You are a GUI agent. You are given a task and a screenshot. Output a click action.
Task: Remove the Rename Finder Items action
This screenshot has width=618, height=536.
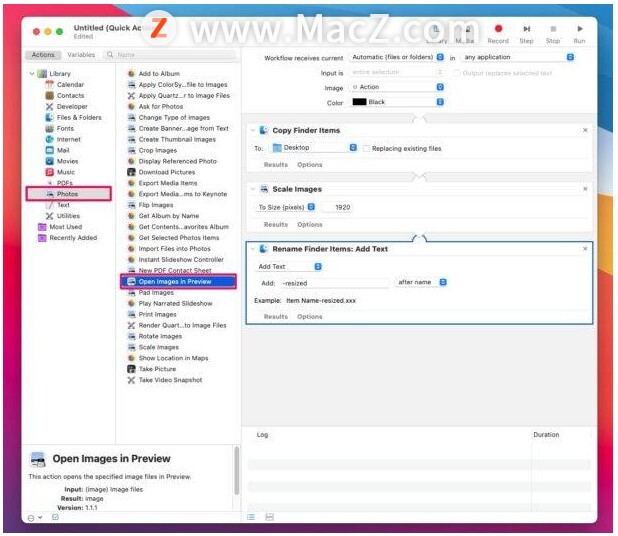point(585,249)
